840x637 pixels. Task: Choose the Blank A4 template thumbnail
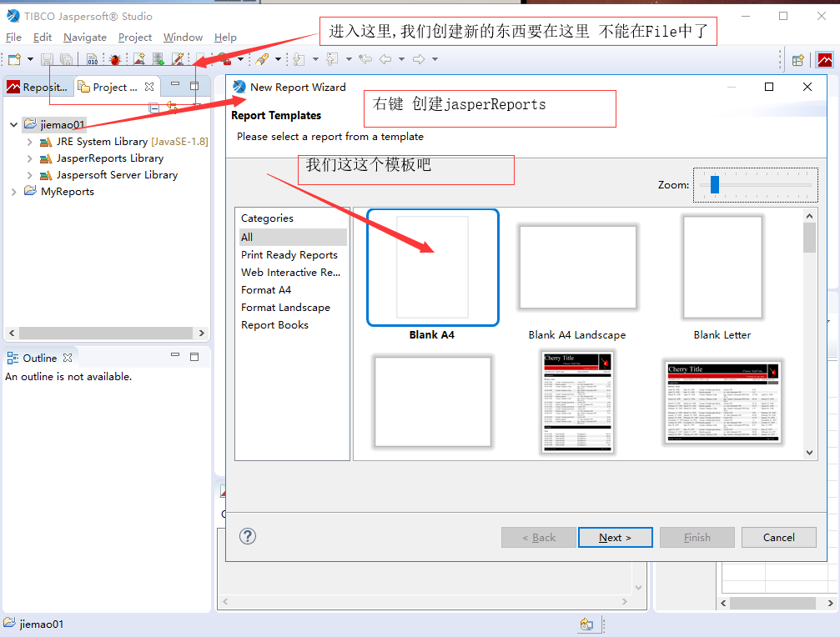tap(432, 267)
